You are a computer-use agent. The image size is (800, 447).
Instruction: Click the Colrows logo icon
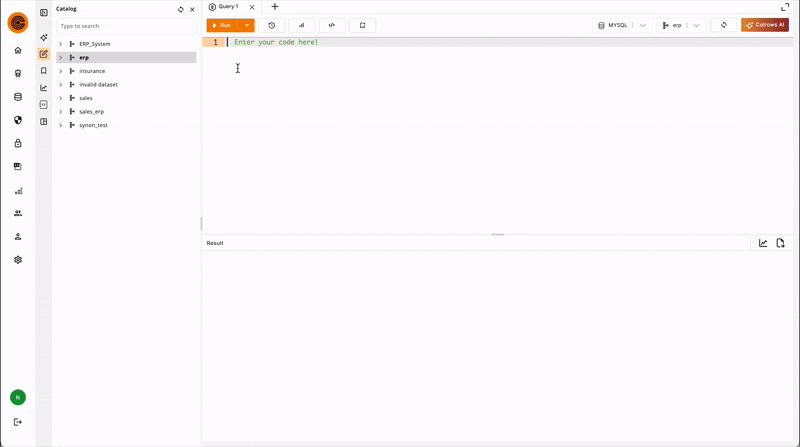point(18,23)
